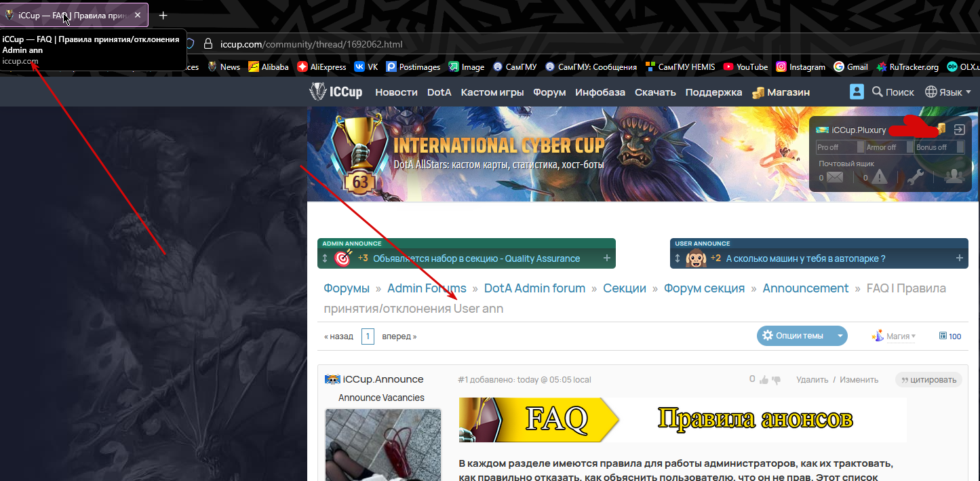Open the friends group icon
Image resolution: width=980 pixels, height=481 pixels.
(954, 176)
